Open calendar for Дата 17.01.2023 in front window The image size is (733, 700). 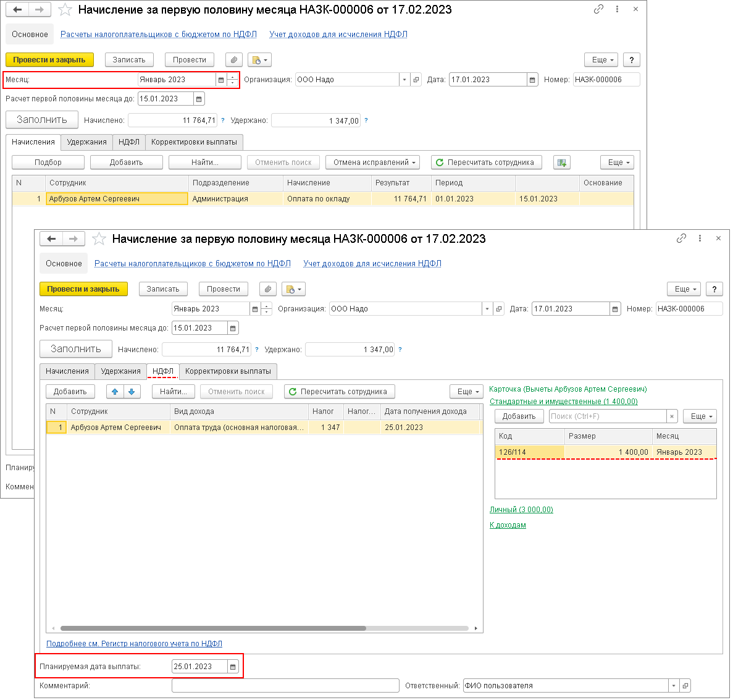615,309
